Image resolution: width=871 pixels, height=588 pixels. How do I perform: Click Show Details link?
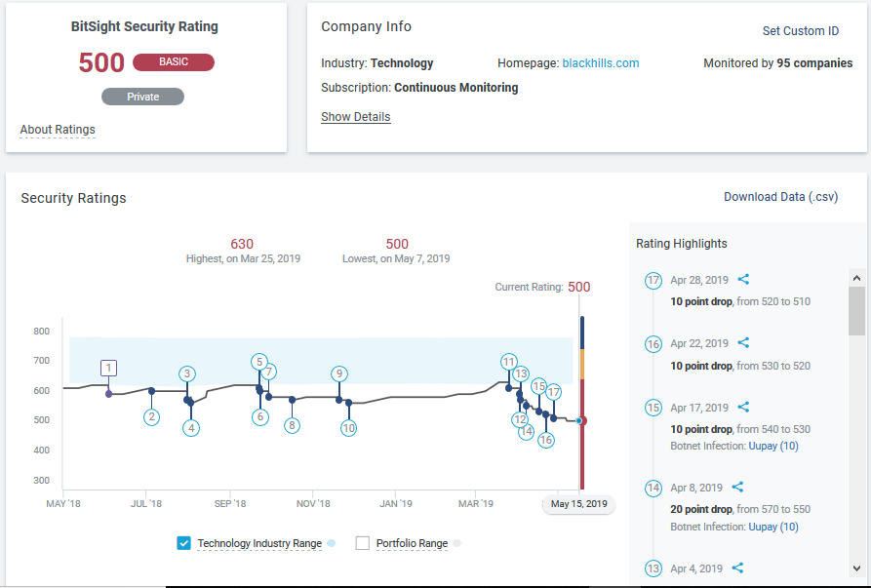point(355,117)
